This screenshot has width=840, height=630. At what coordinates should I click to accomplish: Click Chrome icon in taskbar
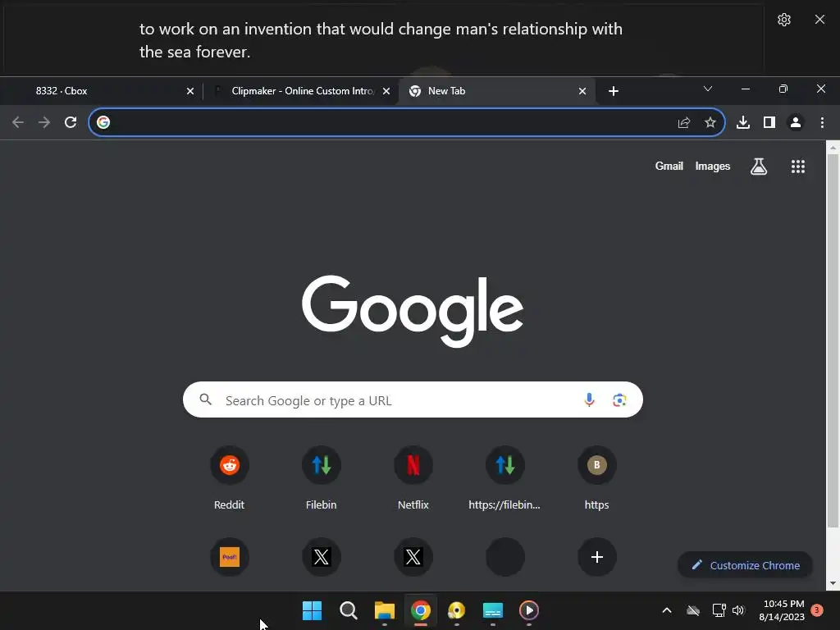[421, 610]
